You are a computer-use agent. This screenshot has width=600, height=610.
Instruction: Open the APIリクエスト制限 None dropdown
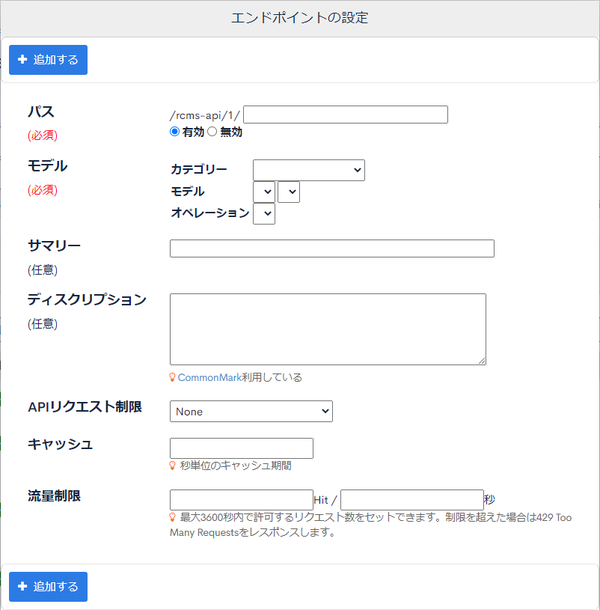[x=251, y=411]
